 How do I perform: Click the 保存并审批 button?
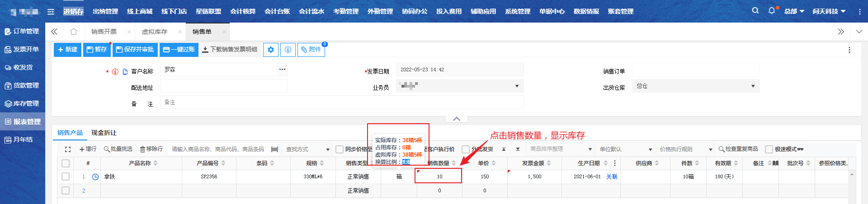click(x=135, y=50)
